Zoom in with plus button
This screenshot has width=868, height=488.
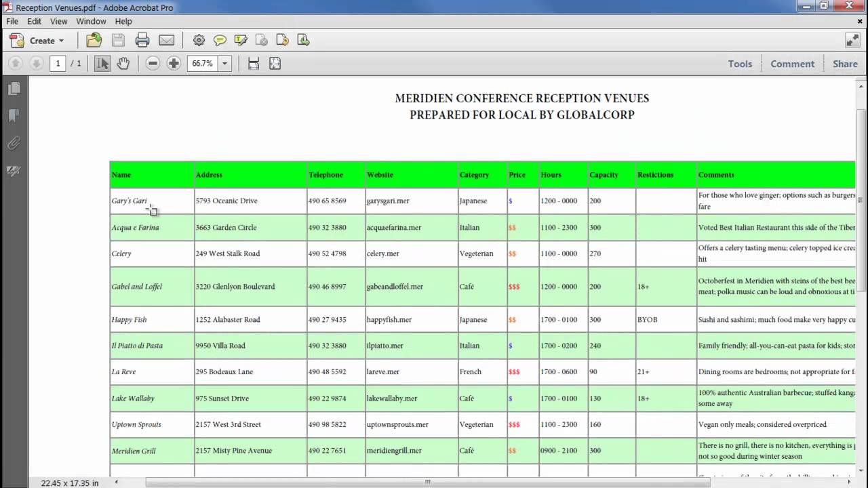click(x=174, y=64)
